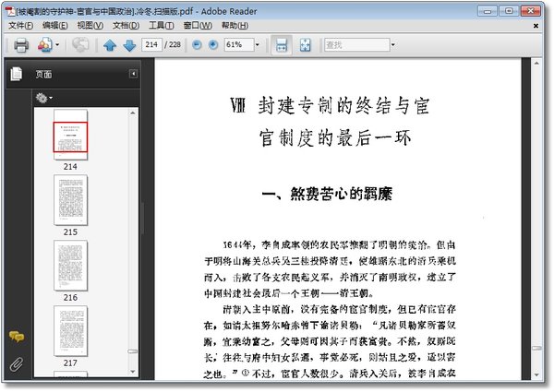Open the Attachments paperclip panel
This screenshot has width=554, height=392.
[17, 364]
